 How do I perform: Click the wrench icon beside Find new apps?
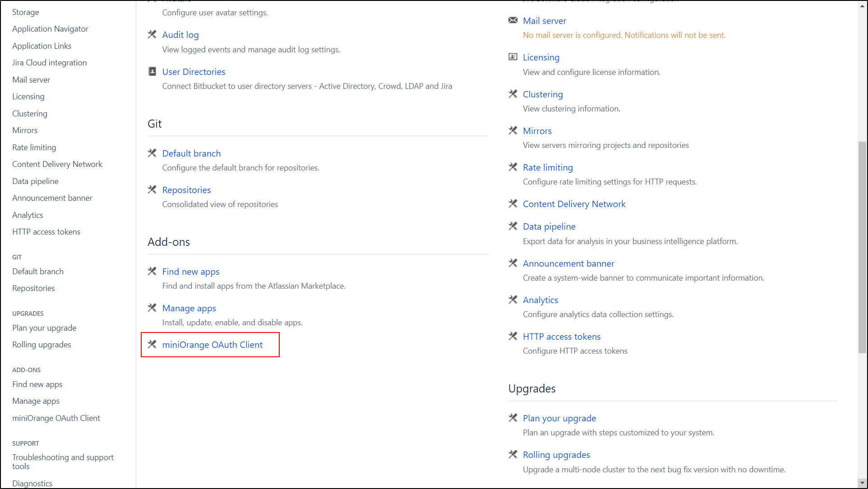[x=152, y=271]
